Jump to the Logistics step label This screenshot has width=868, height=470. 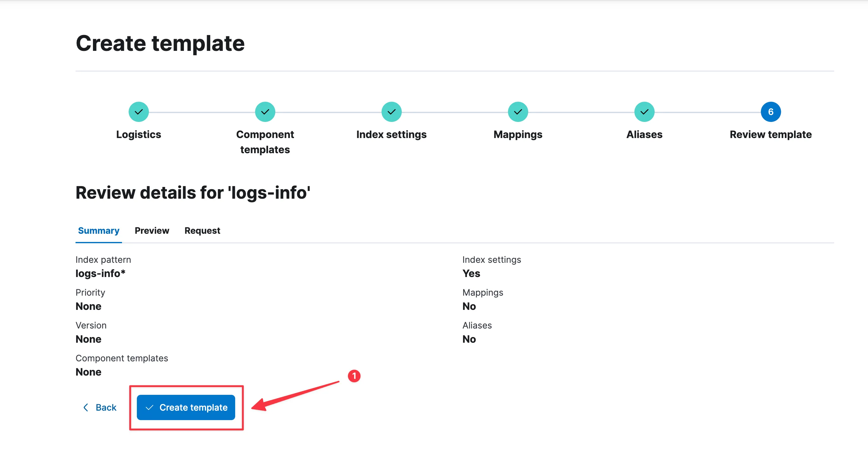138,134
